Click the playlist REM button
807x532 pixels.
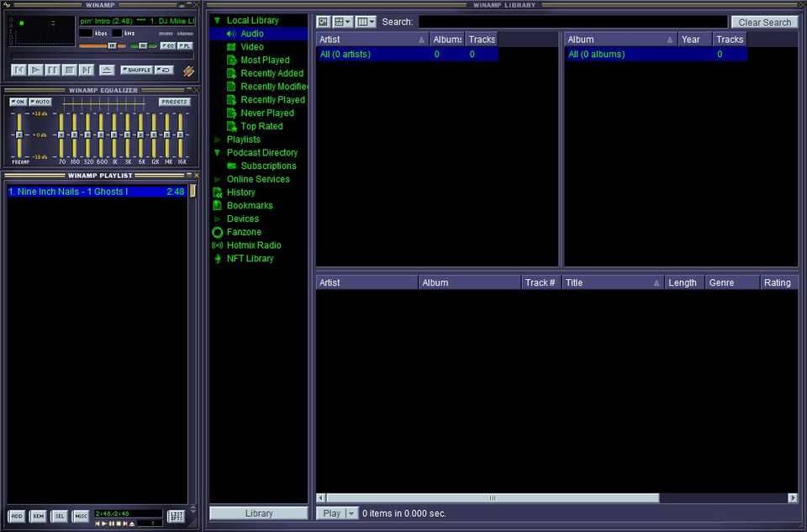tap(38, 516)
